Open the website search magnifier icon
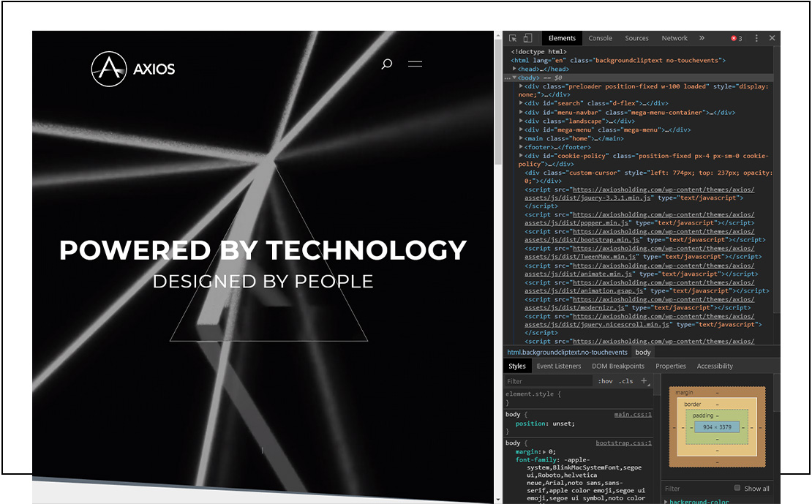Image resolution: width=812 pixels, height=504 pixels. pos(387,64)
